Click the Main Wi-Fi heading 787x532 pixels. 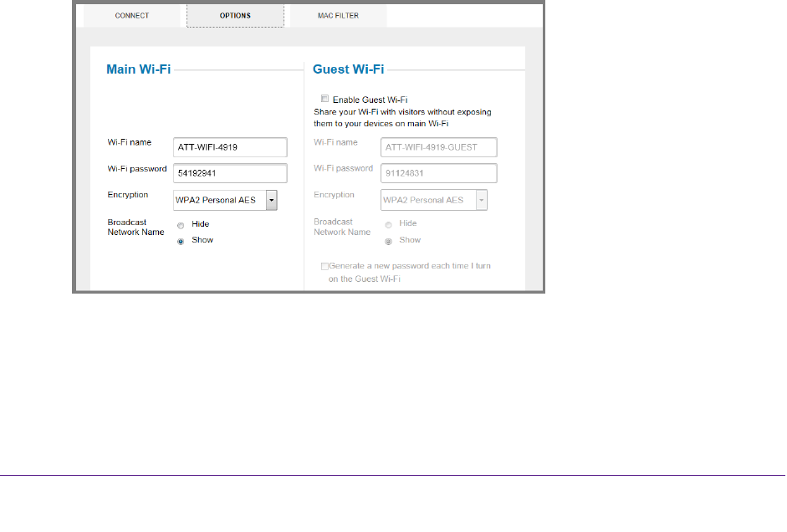coord(139,69)
